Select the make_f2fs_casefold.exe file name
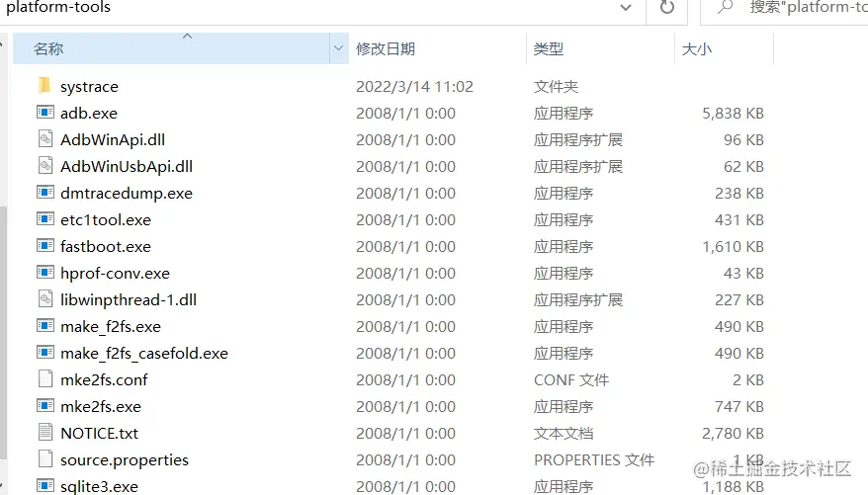This screenshot has width=868, height=495. point(144,353)
